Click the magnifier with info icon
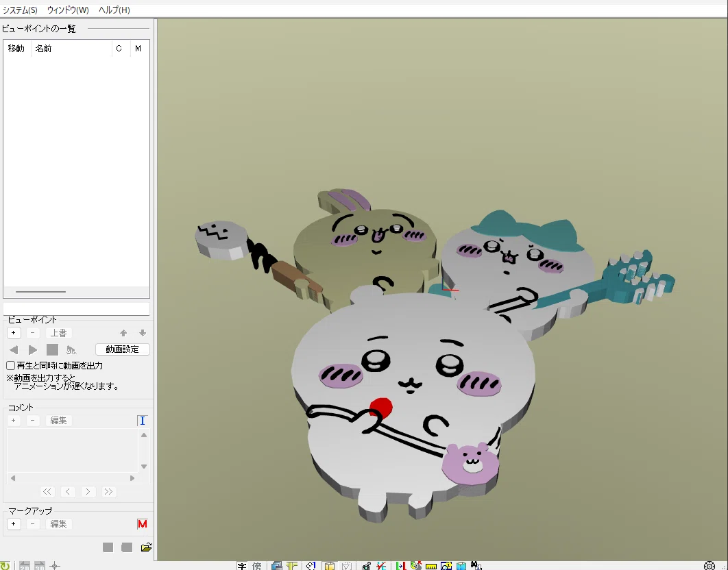This screenshot has height=570, width=728. click(x=446, y=566)
